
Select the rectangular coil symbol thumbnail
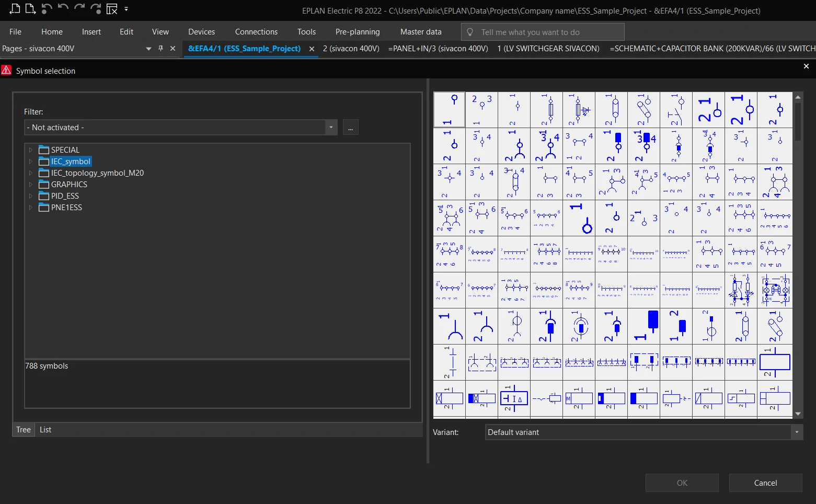(775, 362)
